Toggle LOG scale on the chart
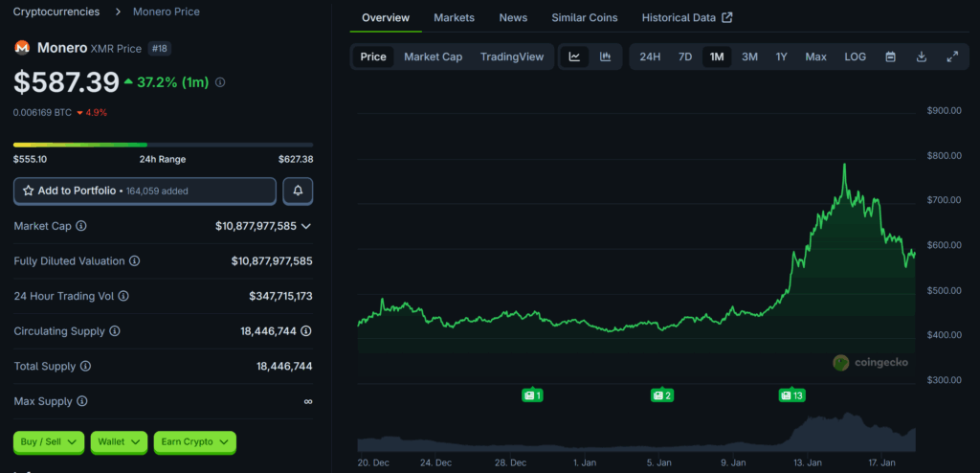The image size is (980, 473). pyautogui.click(x=855, y=56)
